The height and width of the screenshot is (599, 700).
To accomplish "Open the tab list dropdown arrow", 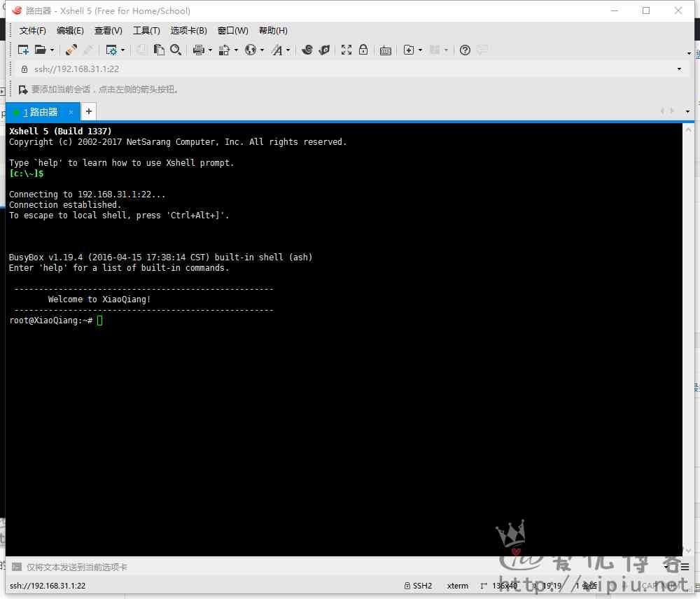I will click(687, 111).
